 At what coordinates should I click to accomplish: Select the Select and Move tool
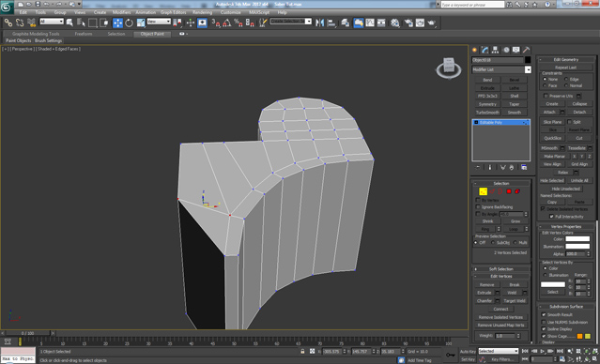pyautogui.click(x=118, y=23)
